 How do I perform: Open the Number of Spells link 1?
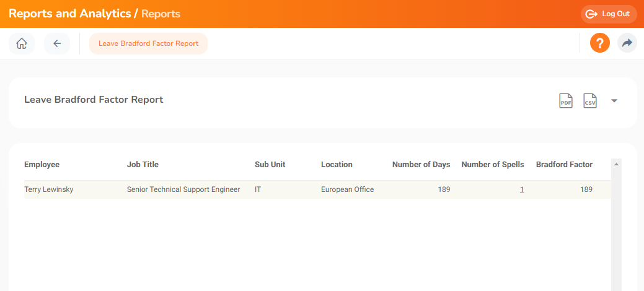(x=522, y=189)
